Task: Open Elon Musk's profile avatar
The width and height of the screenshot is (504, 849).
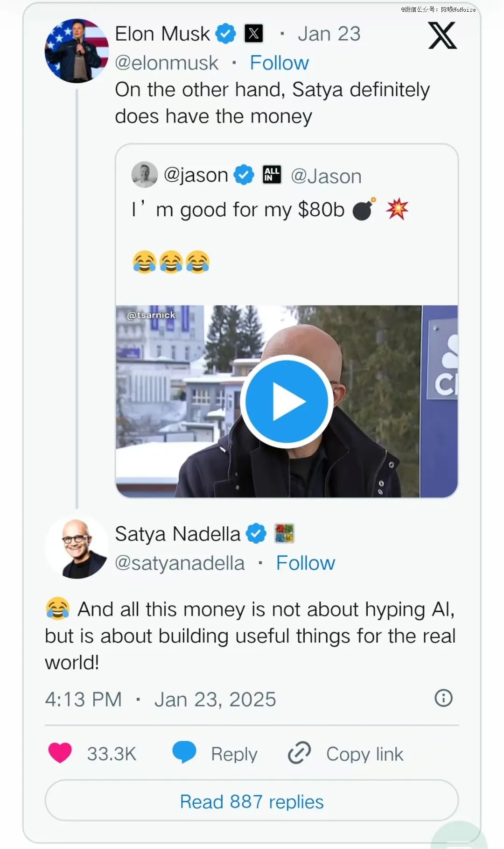Action: point(77,50)
